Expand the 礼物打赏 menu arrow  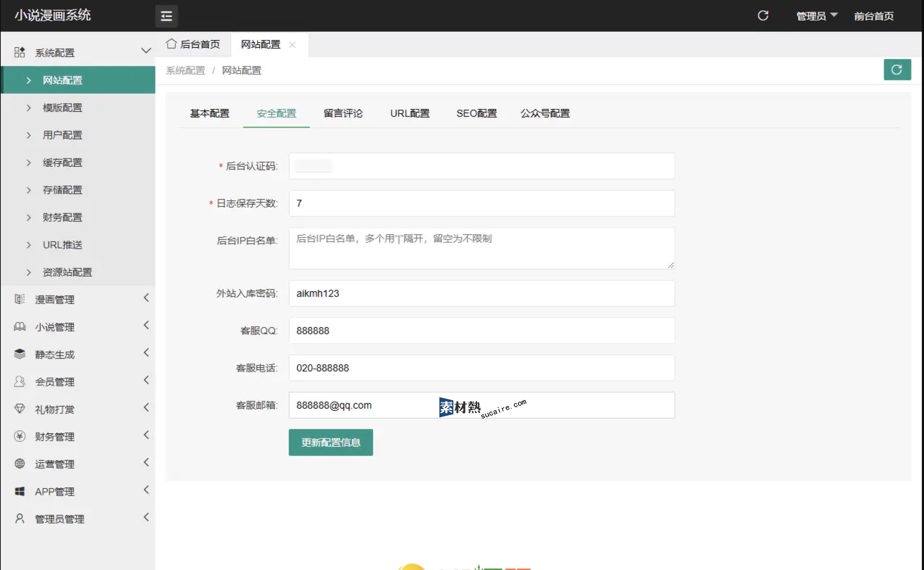tap(146, 407)
